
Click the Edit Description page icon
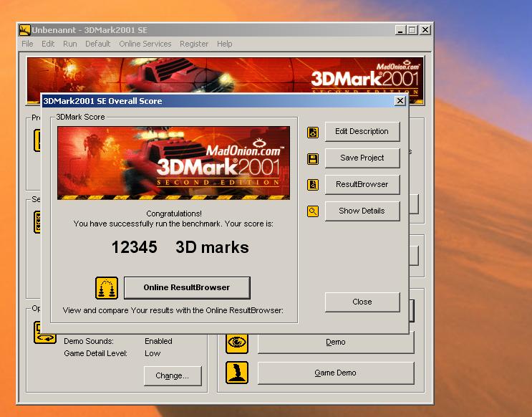[313, 132]
